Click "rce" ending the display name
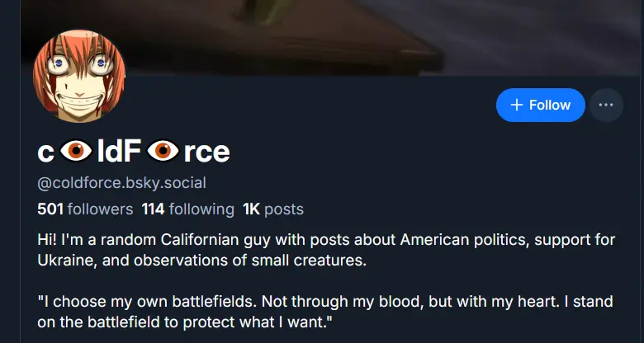Image resolution: width=644 pixels, height=343 pixels. 207,151
